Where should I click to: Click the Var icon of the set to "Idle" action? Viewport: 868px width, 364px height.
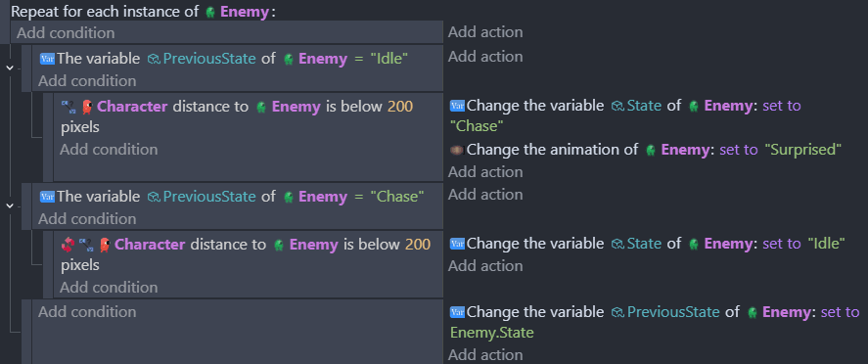(457, 243)
